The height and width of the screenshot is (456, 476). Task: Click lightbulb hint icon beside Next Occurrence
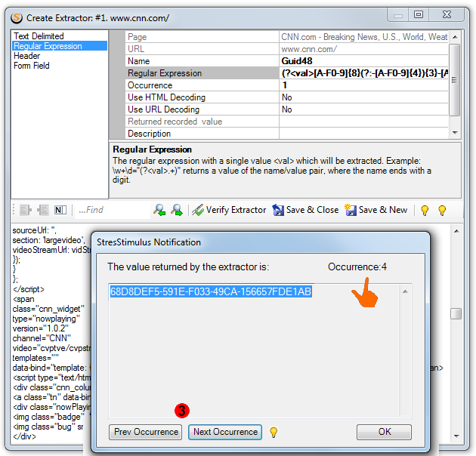click(x=274, y=432)
